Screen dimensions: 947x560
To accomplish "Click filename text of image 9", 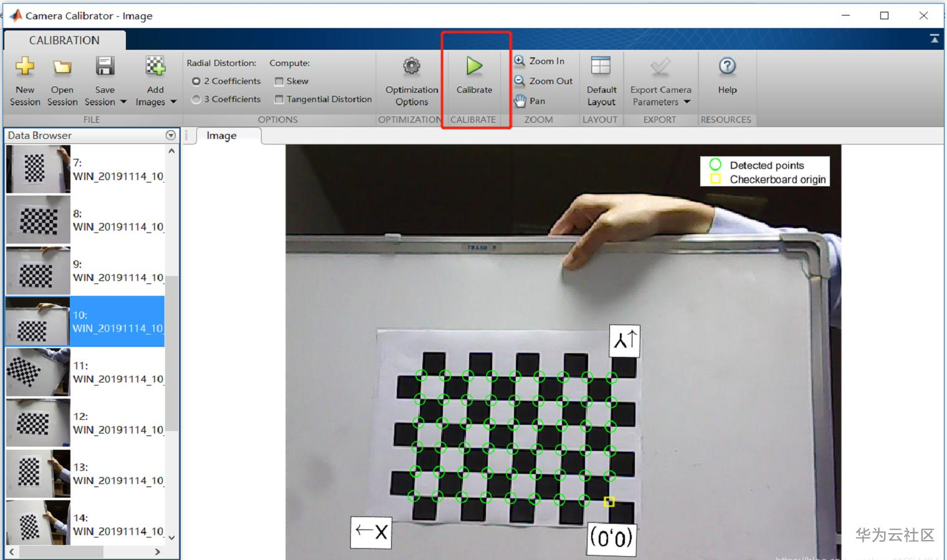I will [118, 277].
